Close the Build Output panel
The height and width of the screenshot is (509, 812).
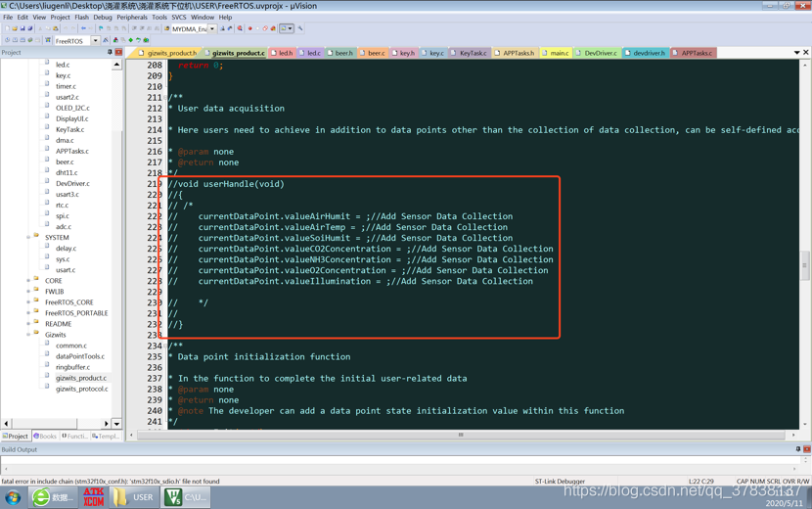coord(807,449)
